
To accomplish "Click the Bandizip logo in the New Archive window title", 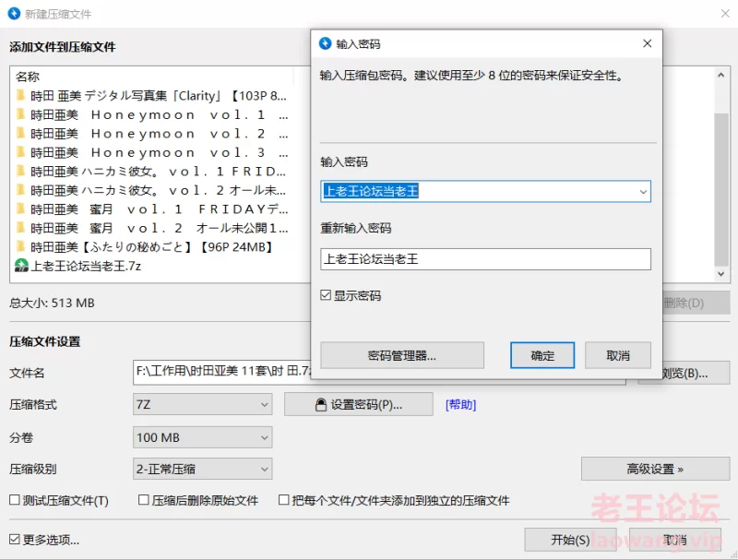I will tap(14, 14).
